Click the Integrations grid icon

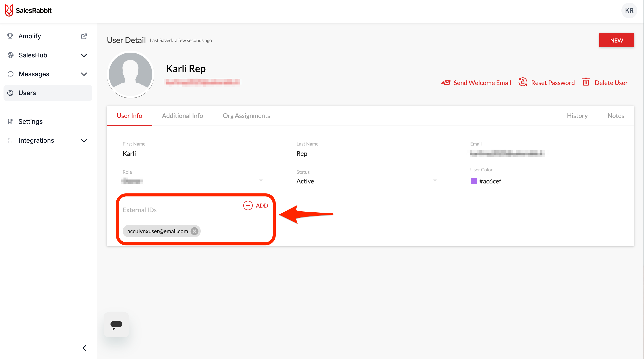[x=10, y=140]
